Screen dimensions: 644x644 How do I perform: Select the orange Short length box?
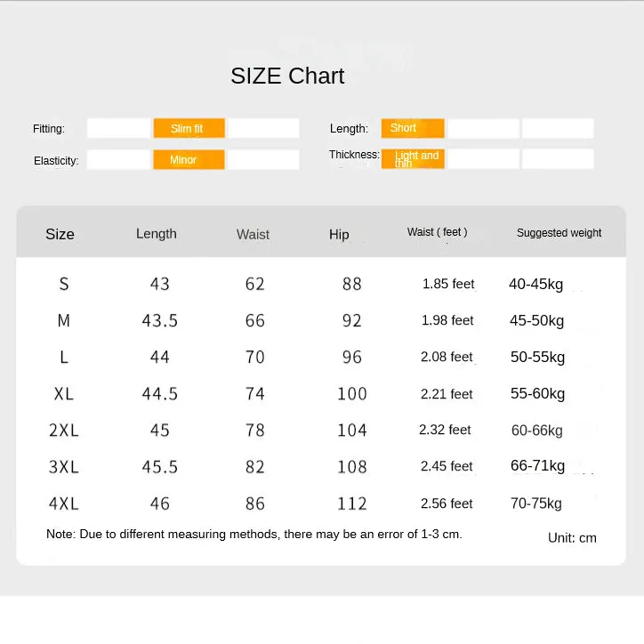tap(413, 128)
